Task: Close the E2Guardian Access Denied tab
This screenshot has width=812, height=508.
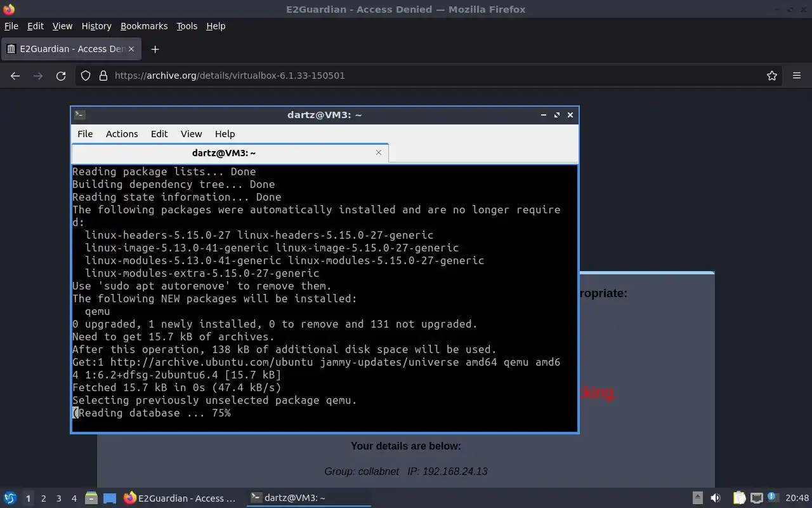Action: click(x=132, y=49)
